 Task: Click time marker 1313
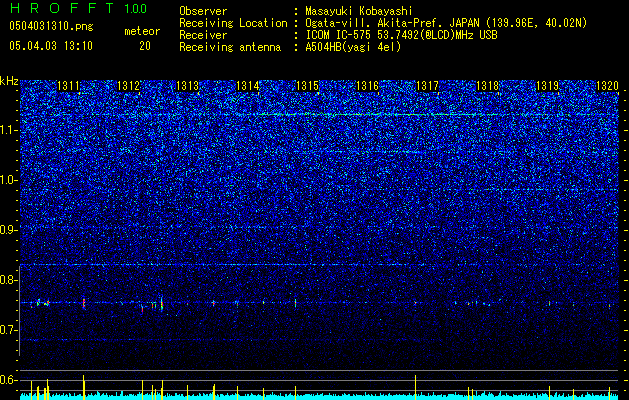[188, 86]
